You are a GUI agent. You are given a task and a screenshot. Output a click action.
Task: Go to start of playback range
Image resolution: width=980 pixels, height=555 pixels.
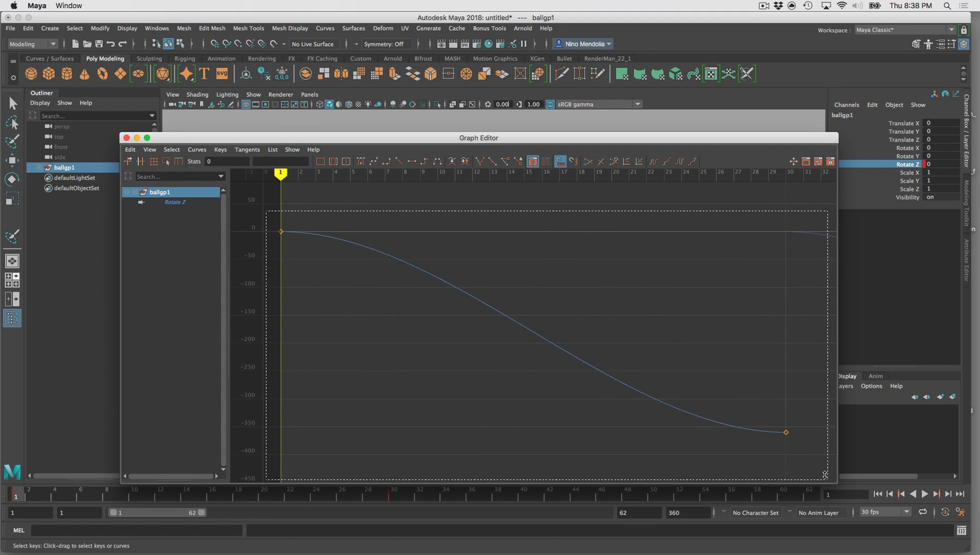[x=878, y=494]
